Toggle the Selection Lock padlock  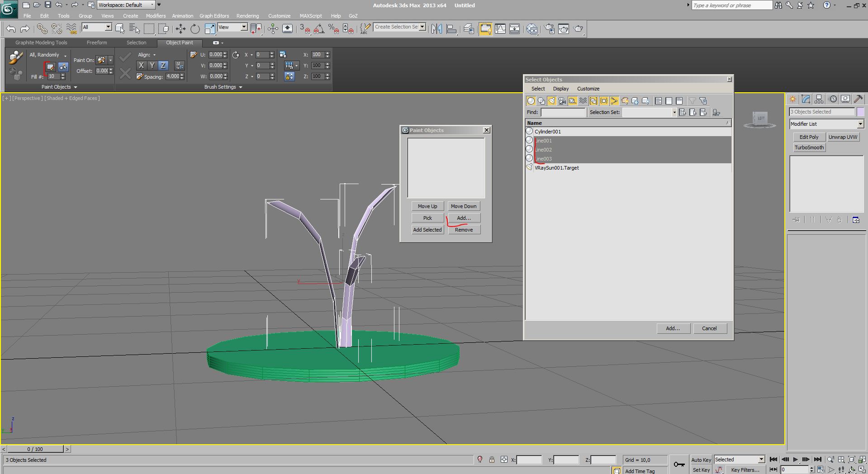[492, 460]
